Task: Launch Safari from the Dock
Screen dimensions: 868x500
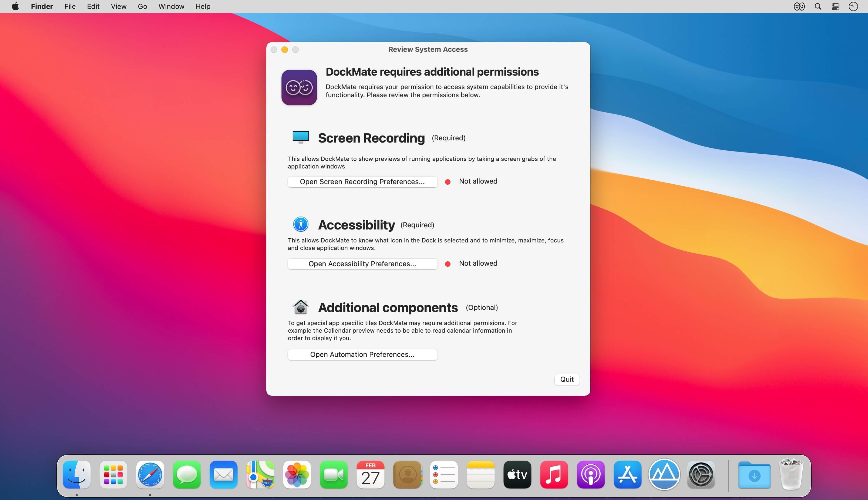Action: click(150, 475)
